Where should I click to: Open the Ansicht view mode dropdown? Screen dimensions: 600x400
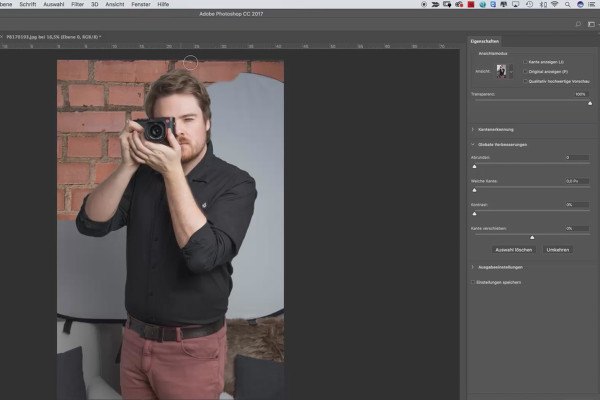[511, 72]
